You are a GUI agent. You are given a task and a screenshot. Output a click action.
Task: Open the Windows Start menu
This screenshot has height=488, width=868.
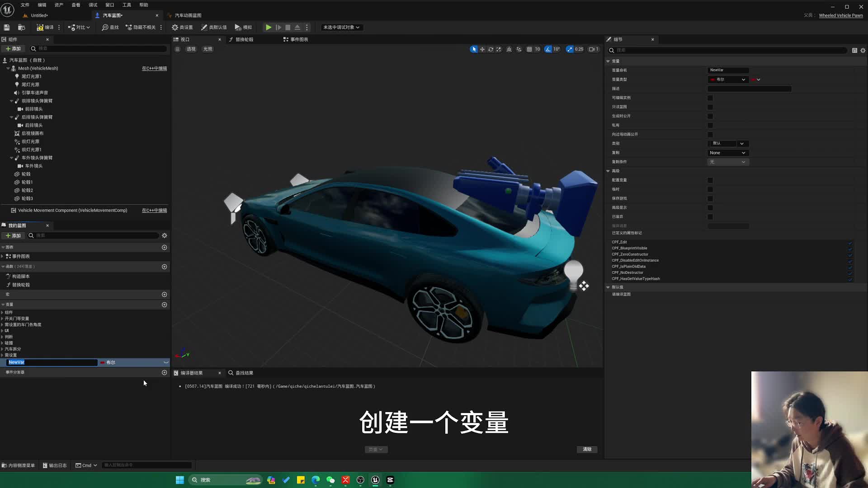[x=180, y=480]
